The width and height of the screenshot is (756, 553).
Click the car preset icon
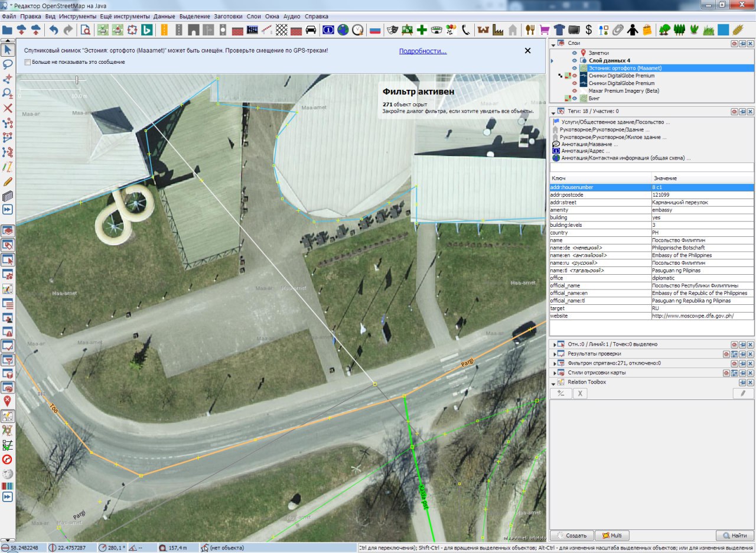pyautogui.click(x=311, y=29)
